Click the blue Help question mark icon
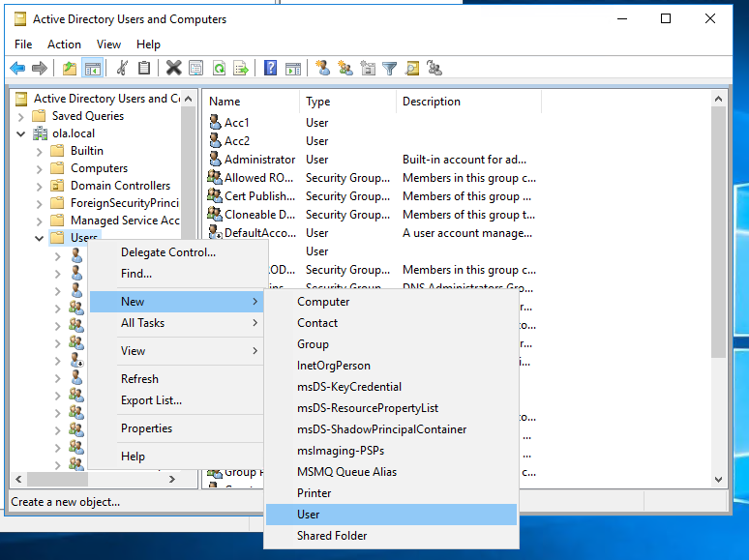Viewport: 749px width, 560px height. [x=270, y=69]
